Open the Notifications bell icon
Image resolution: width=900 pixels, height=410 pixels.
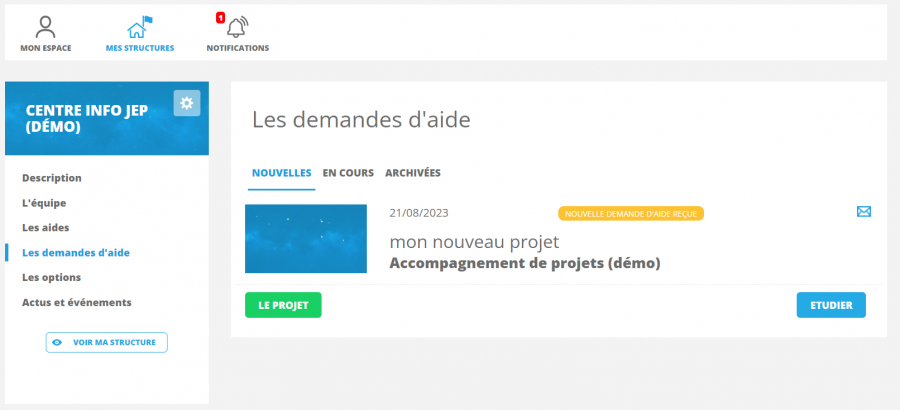(236, 27)
